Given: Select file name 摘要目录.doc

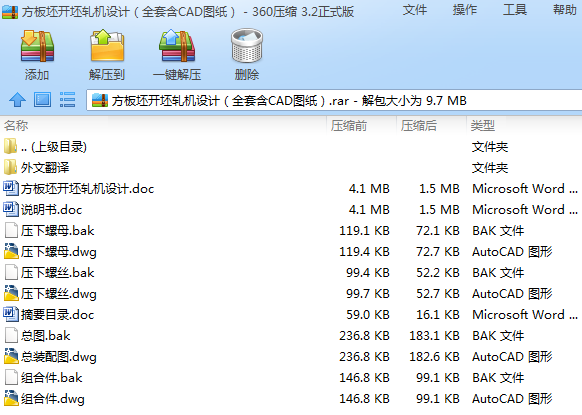Looking at the screenshot, I should pyautogui.click(x=57, y=315).
